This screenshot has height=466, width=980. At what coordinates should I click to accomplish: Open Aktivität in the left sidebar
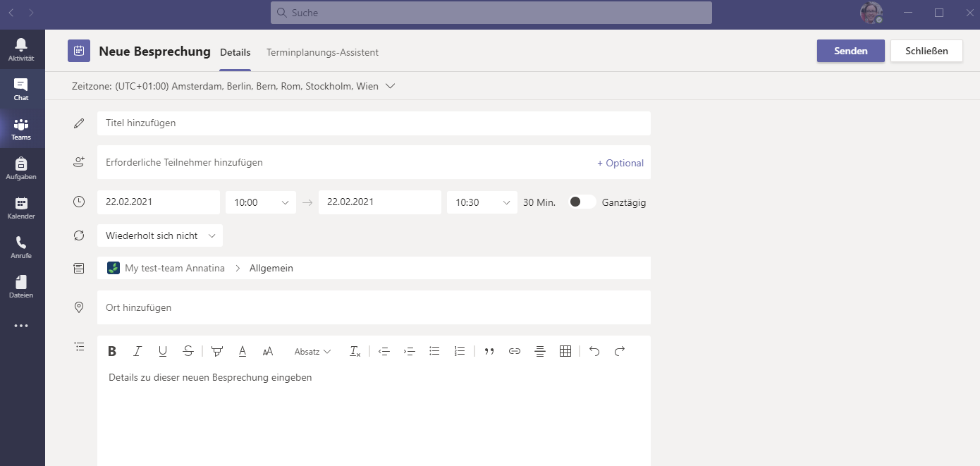point(21,49)
